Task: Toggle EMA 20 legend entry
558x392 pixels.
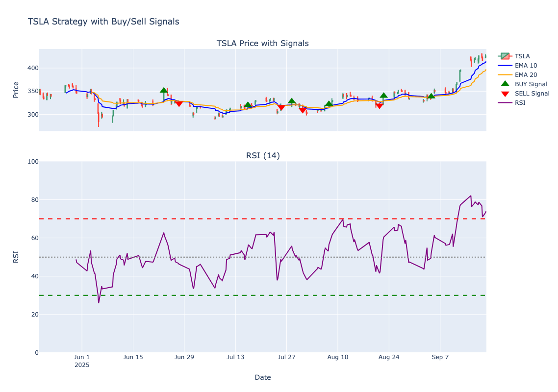Action: point(517,74)
